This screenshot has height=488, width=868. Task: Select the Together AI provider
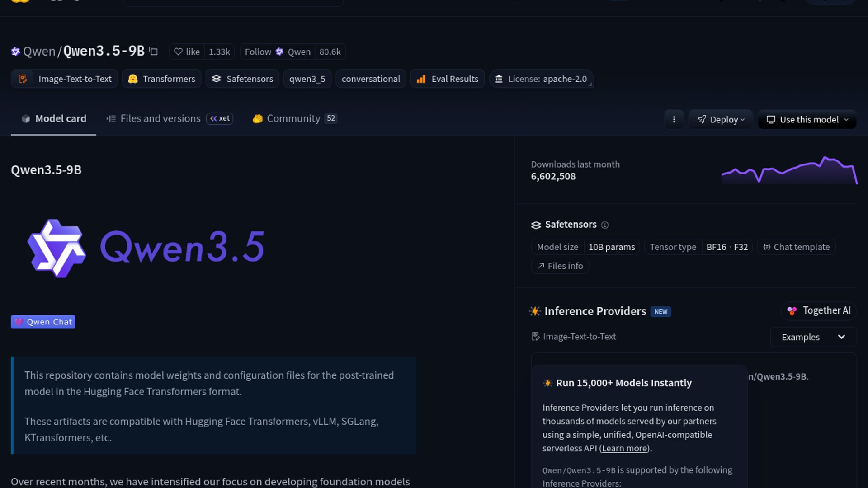pyautogui.click(x=819, y=311)
